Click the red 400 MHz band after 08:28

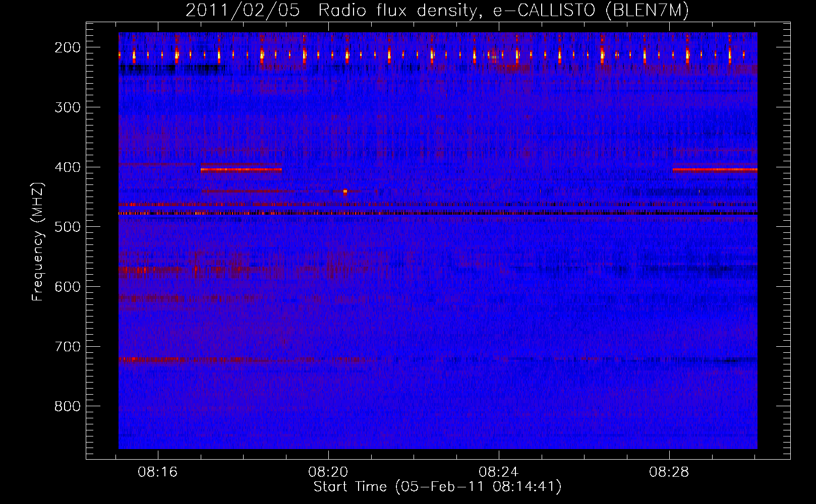click(715, 170)
